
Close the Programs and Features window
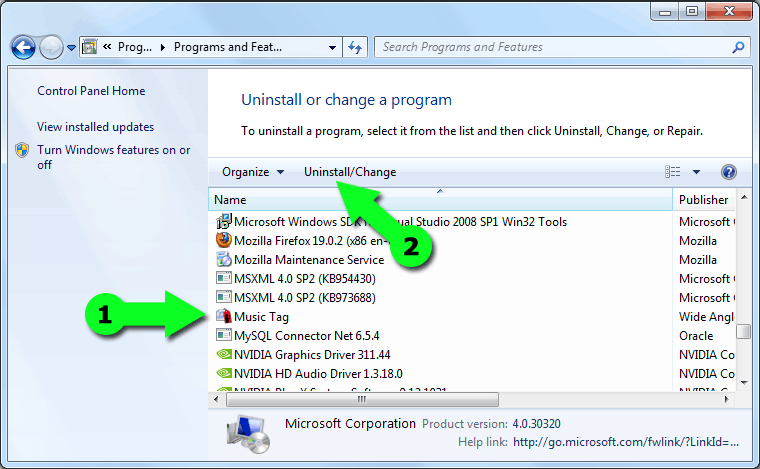pyautogui.click(x=729, y=11)
